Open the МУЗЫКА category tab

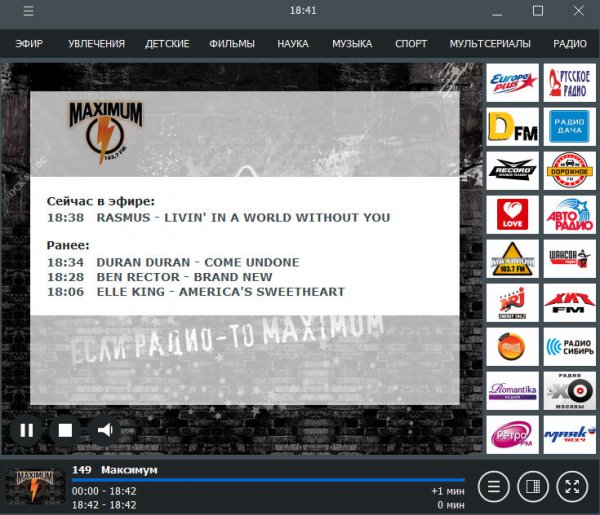pyautogui.click(x=352, y=44)
